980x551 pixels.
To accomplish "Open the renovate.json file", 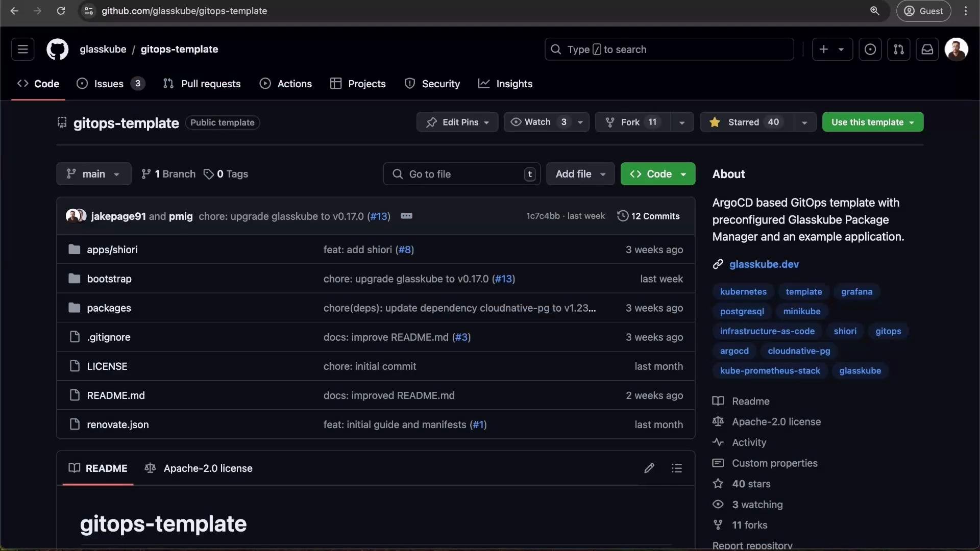I will [x=118, y=424].
